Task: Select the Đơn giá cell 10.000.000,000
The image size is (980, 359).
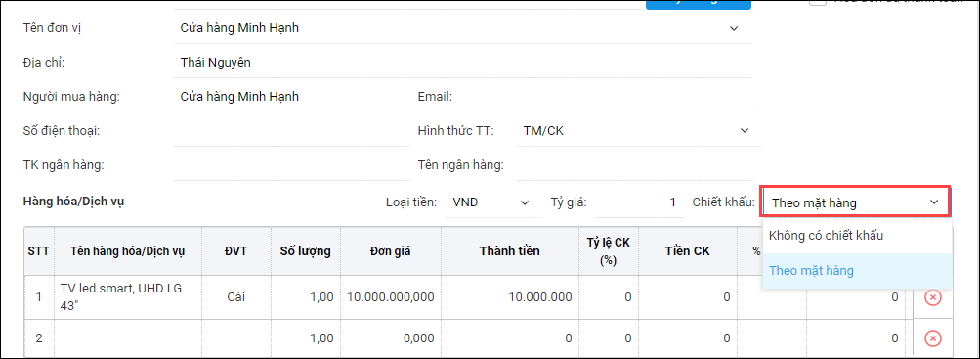Action: (390, 297)
